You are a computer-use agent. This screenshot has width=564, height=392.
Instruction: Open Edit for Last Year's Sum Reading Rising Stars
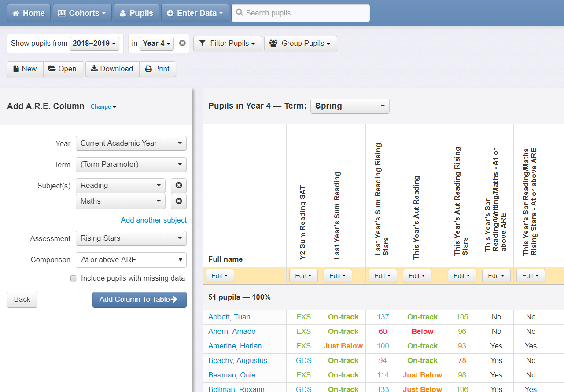tap(383, 276)
